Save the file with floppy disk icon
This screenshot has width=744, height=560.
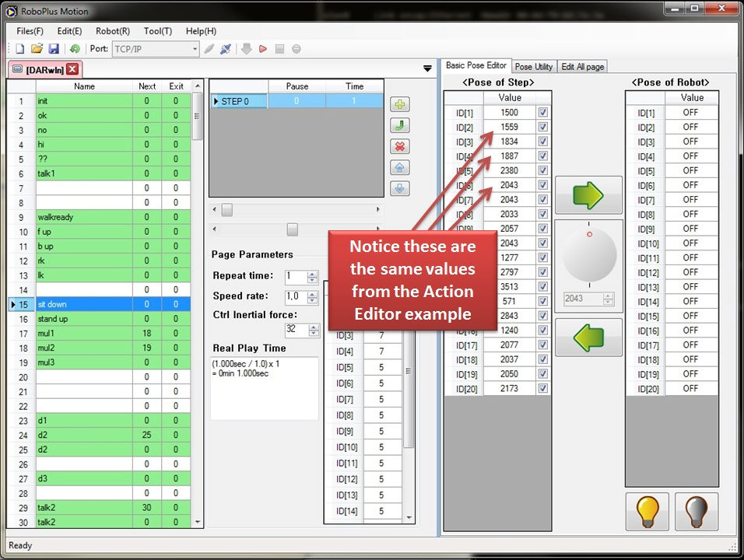click(54, 49)
